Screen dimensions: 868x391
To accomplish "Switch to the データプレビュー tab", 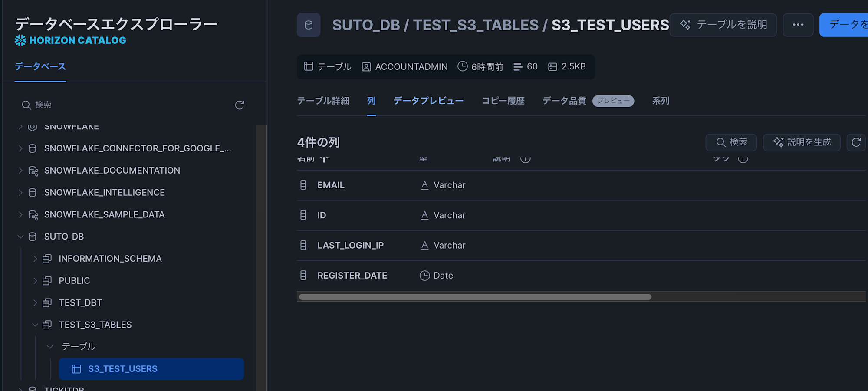I will pos(428,101).
